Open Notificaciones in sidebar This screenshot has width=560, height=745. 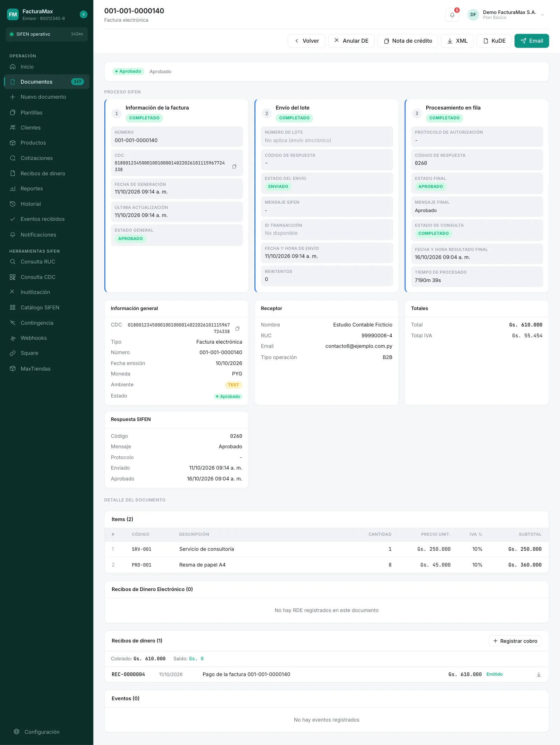(x=47, y=235)
